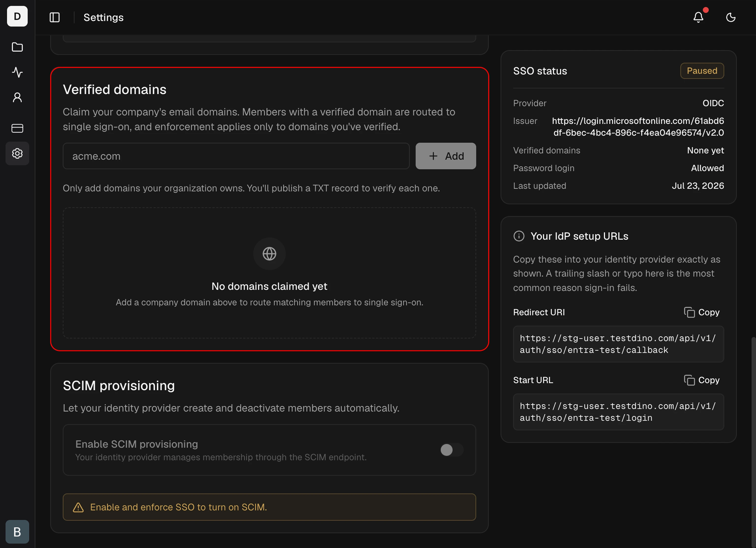
Task: Open the user members icon in sidebar
Action: click(x=17, y=97)
